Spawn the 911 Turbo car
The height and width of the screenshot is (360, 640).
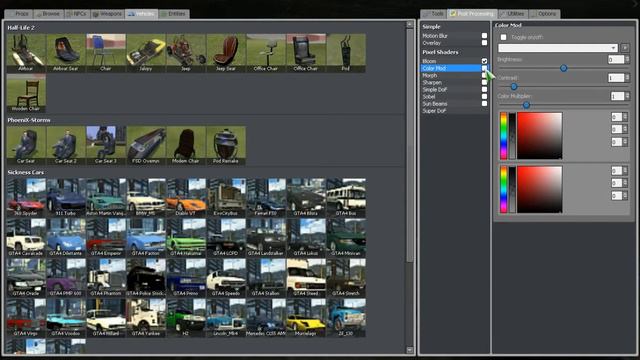click(66, 198)
